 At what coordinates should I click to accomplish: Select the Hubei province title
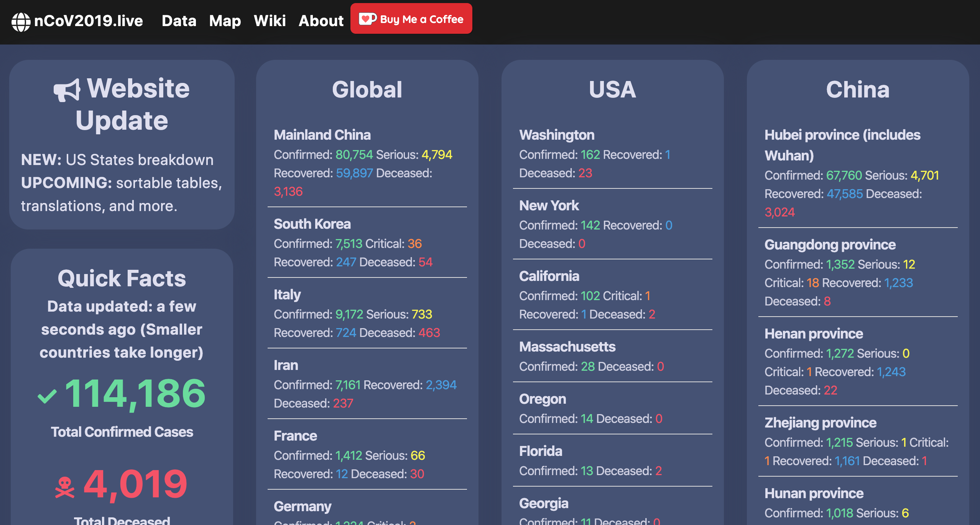tap(842, 145)
